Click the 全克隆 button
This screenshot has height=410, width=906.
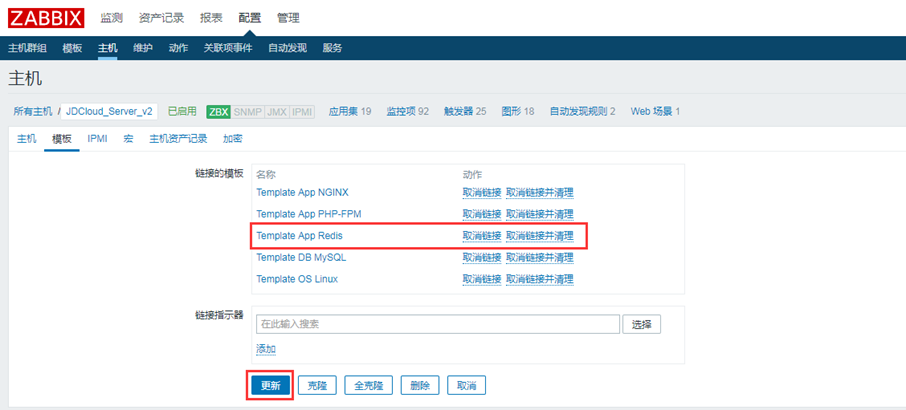(369, 385)
